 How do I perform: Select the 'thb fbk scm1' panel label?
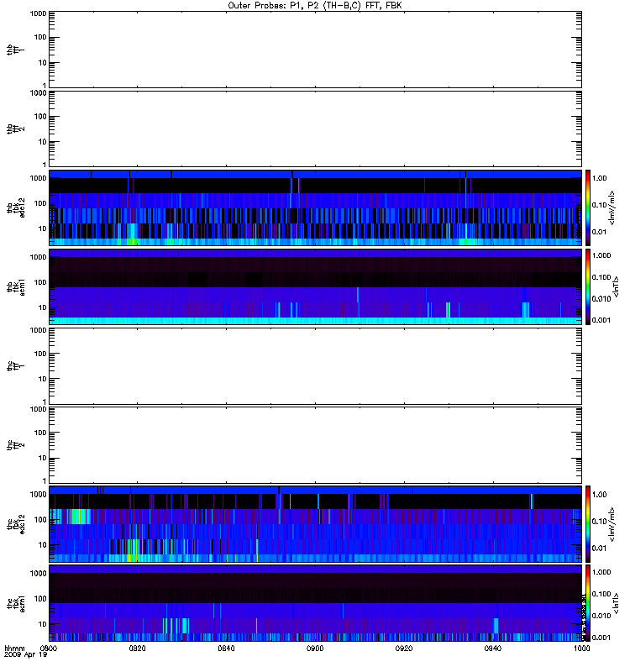pos(15,286)
